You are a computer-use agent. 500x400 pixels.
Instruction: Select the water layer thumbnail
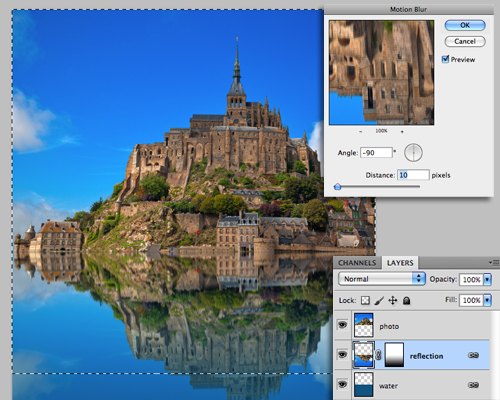363,385
